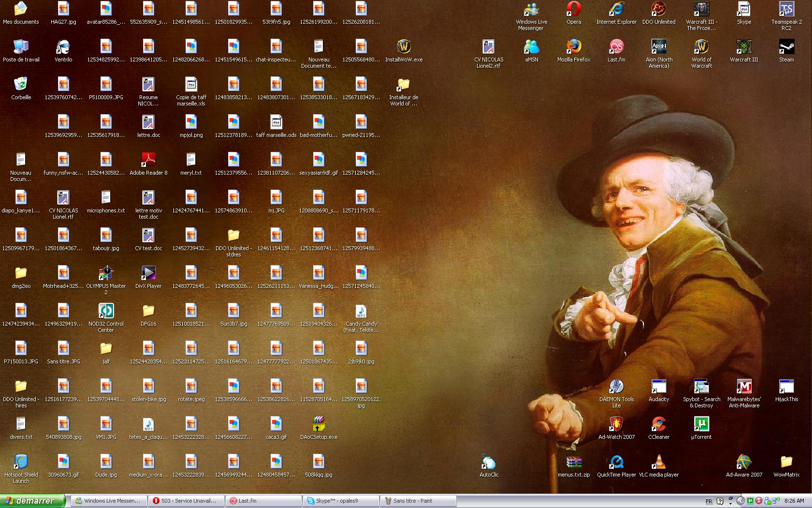Select the Skype desktop icon
The height and width of the screenshot is (508, 812).
pyautogui.click(x=744, y=13)
